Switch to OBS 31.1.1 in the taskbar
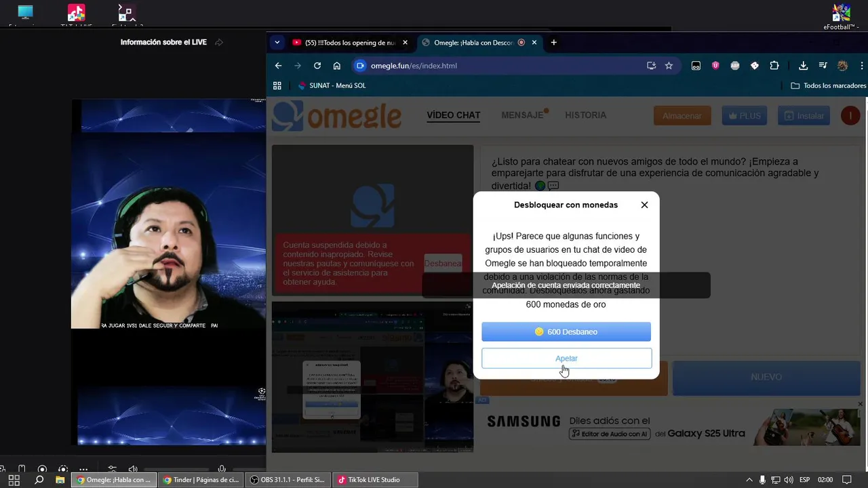868x488 pixels. (288, 480)
